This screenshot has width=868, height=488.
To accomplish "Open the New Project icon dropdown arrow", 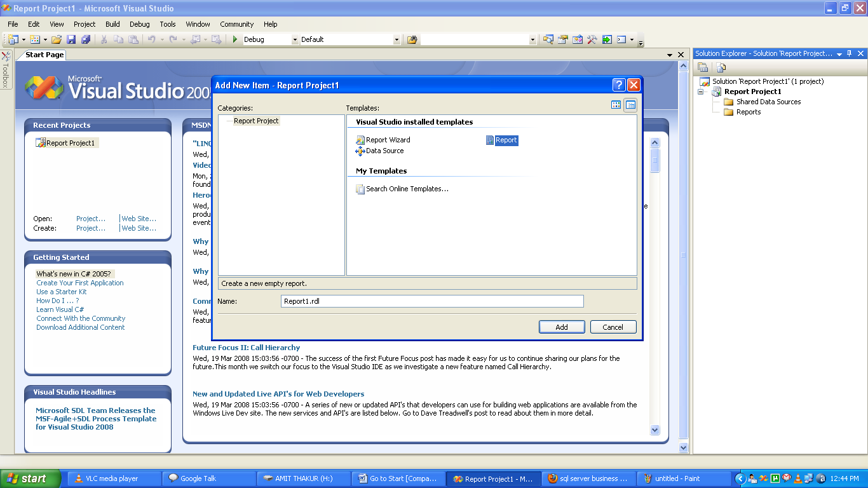I will 24,39.
